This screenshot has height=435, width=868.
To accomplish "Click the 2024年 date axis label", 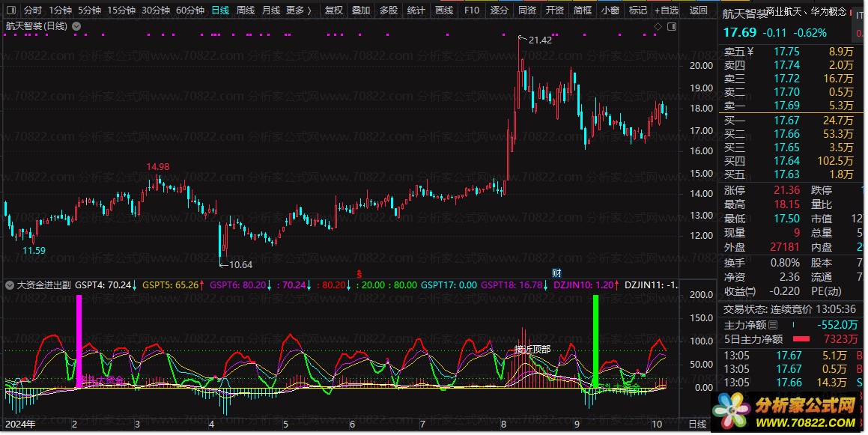I will (20, 425).
